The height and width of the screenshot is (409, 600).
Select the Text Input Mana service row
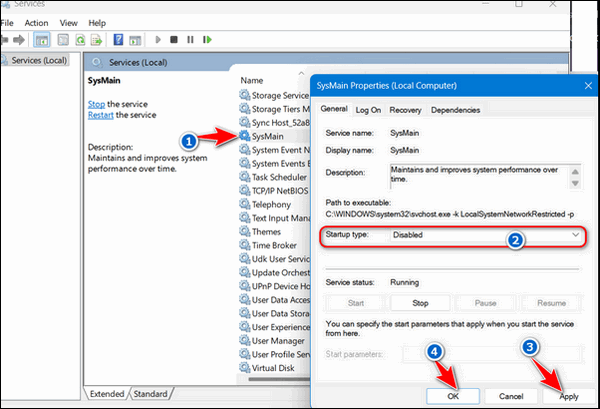click(274, 218)
